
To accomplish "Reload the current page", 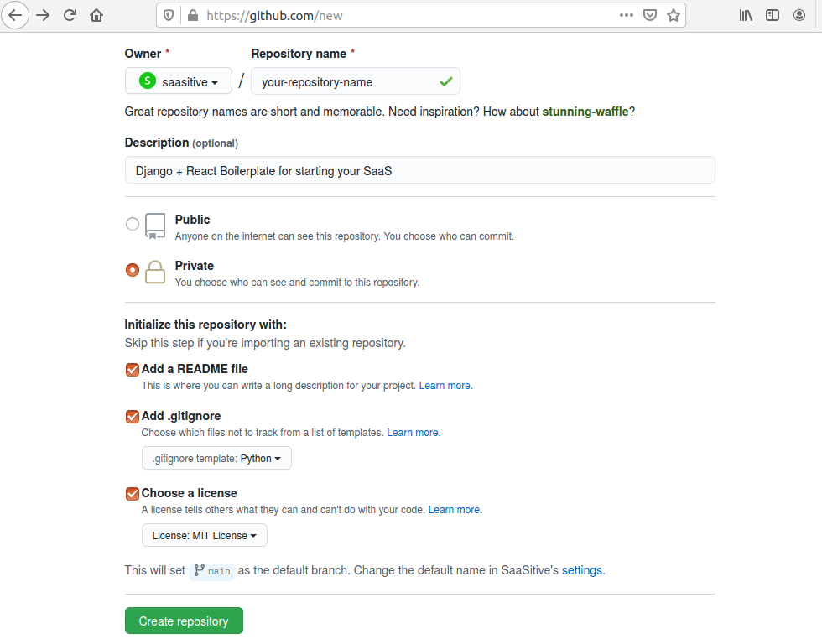I will click(70, 15).
